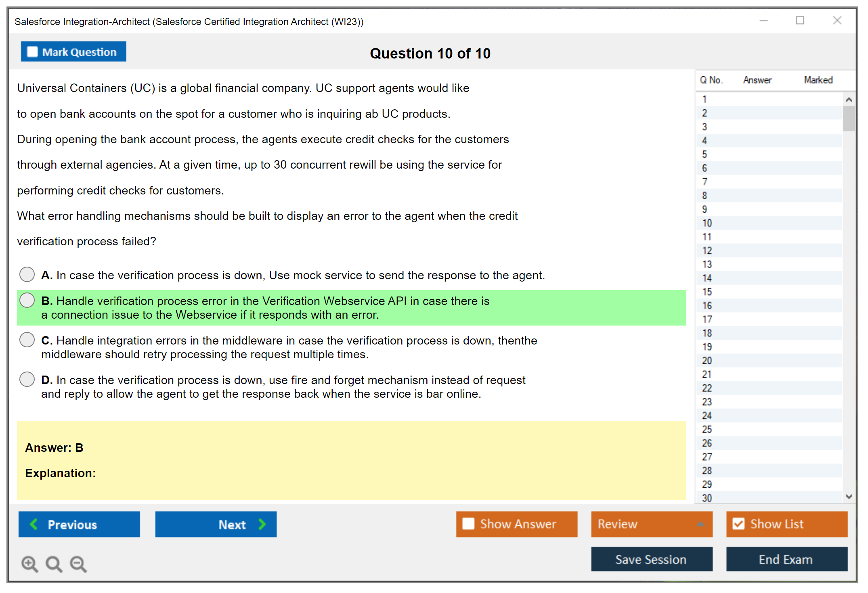The height and width of the screenshot is (593, 868).
Task: Maximize the exam window
Action: [x=800, y=21]
